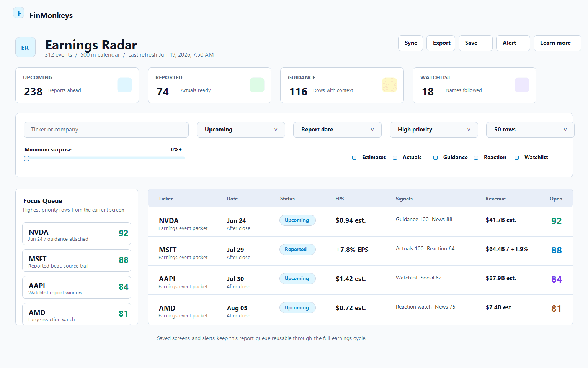Click the 116 guidance count
The height and width of the screenshot is (368, 588).
[298, 92]
